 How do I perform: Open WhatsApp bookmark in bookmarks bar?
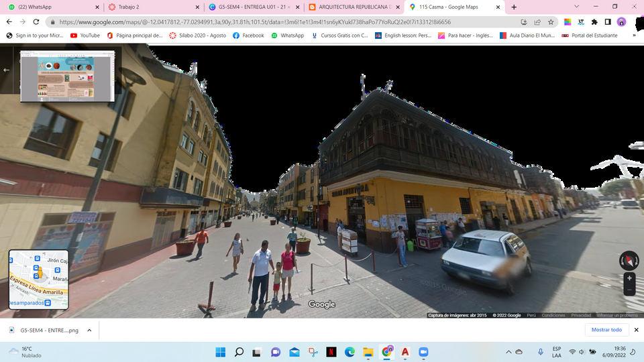pyautogui.click(x=288, y=36)
